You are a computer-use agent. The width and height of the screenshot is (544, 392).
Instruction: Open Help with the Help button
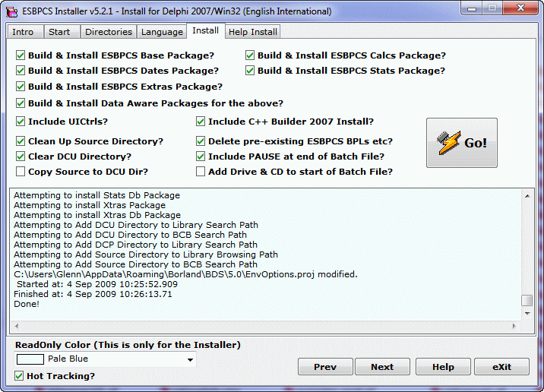[443, 367]
